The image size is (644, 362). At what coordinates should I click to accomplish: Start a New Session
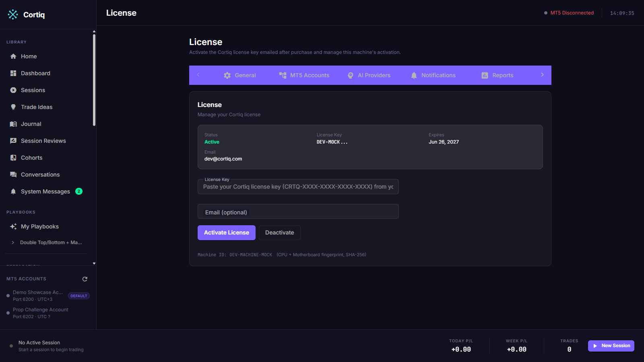click(x=611, y=346)
